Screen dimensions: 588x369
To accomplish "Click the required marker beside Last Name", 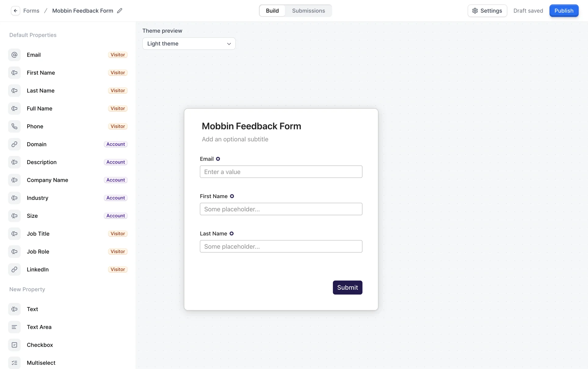I will click(x=232, y=234).
